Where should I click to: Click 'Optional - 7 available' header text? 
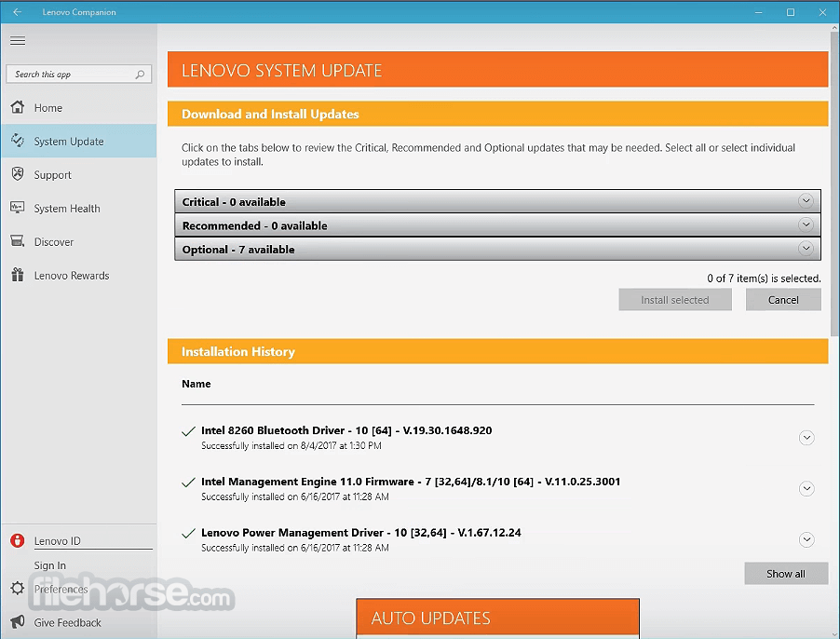click(x=238, y=250)
